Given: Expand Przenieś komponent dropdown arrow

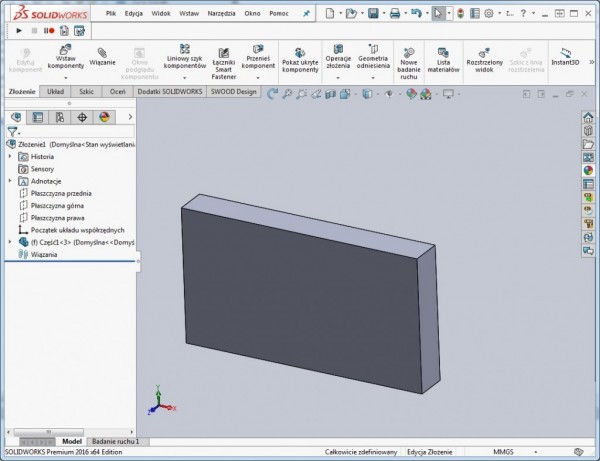Looking at the screenshot, I should click(x=258, y=78).
